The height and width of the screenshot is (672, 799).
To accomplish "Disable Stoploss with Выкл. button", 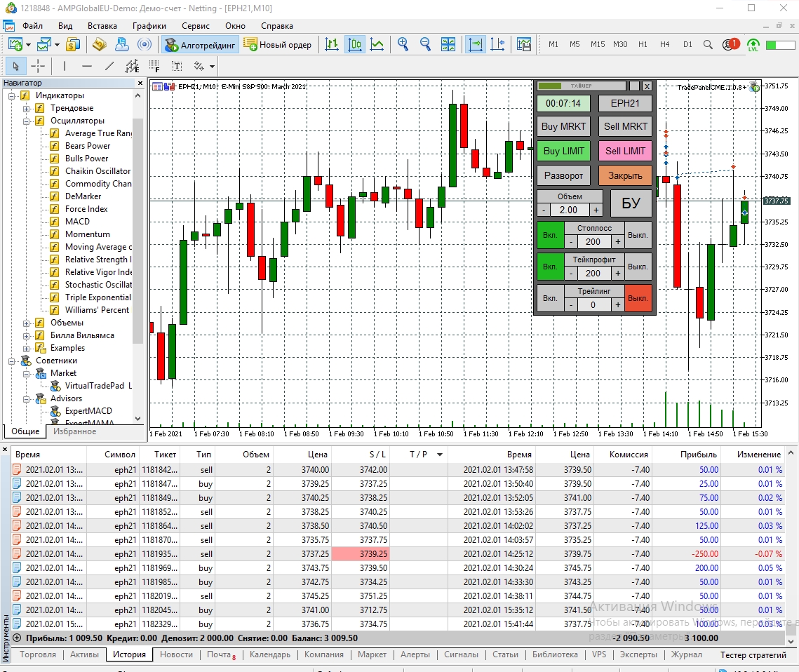I will 638,235.
